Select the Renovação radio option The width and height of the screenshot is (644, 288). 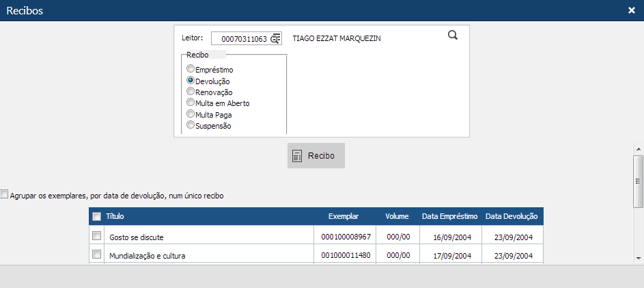click(x=191, y=91)
